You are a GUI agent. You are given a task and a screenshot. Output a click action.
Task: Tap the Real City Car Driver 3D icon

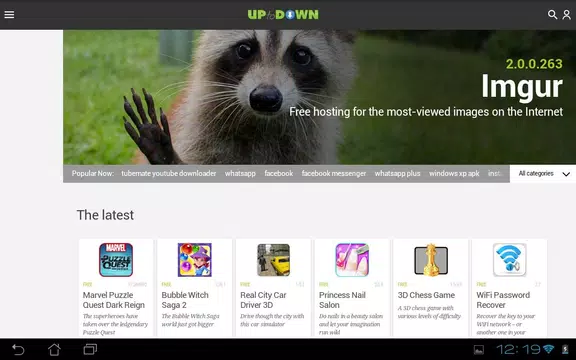(x=273, y=260)
